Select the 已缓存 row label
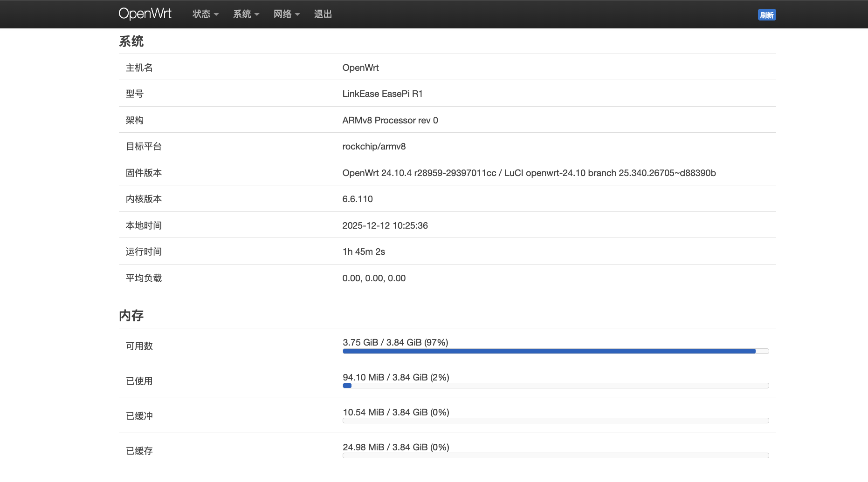 click(x=139, y=451)
